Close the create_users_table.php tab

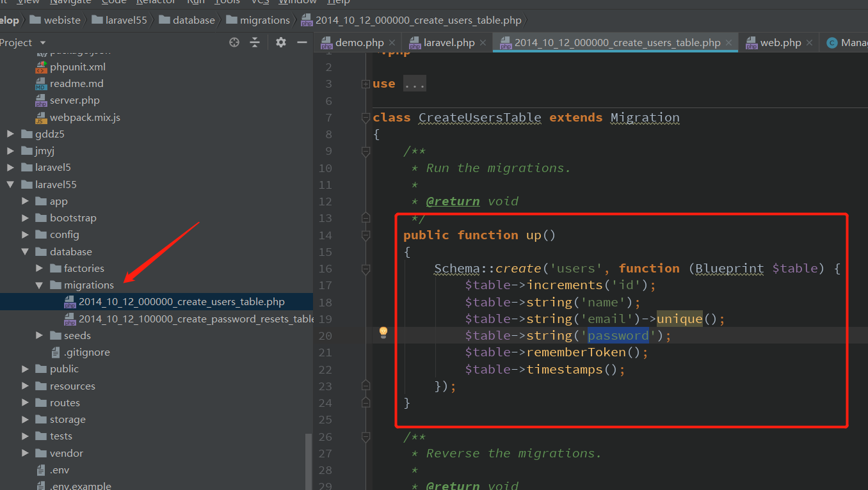coord(730,43)
